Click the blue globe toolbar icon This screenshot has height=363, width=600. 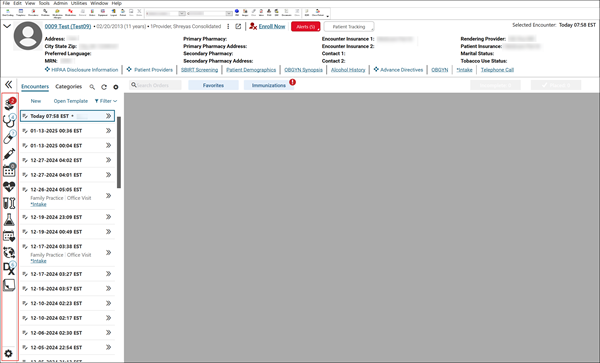coord(237,12)
